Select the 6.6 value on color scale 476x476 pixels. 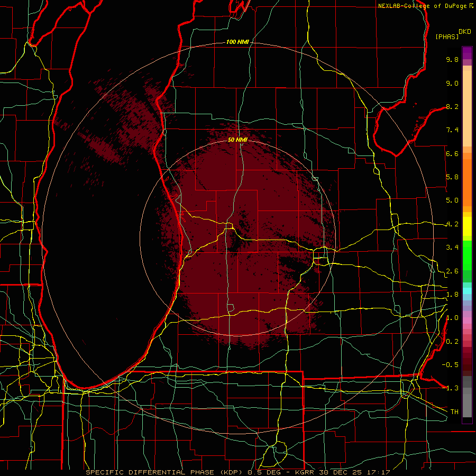point(452,153)
